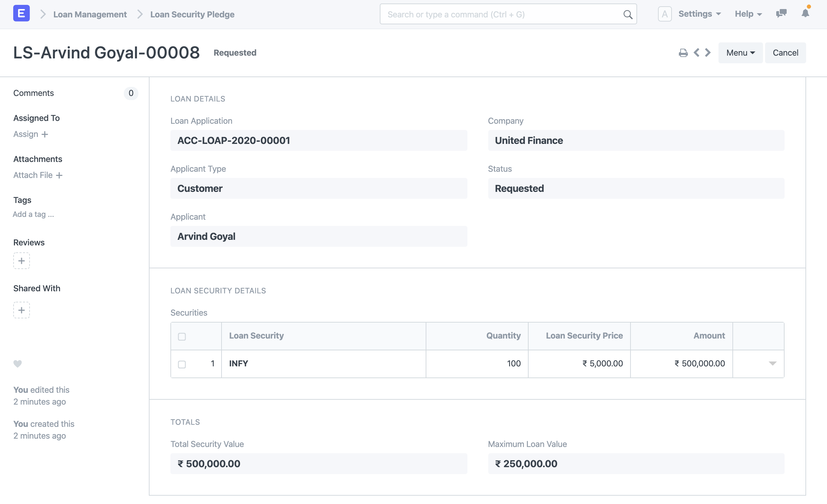Click the Reviews add plus icon
827x504 pixels.
coord(21,261)
